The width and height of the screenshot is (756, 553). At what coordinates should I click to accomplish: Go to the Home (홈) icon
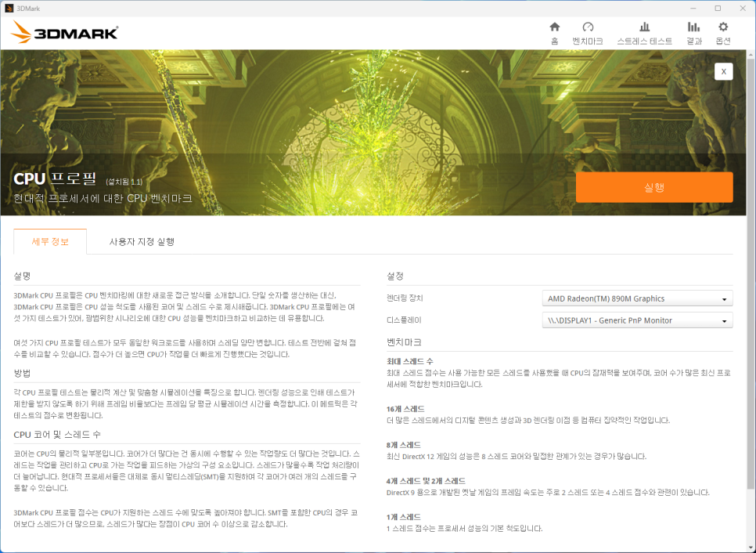coord(554,32)
